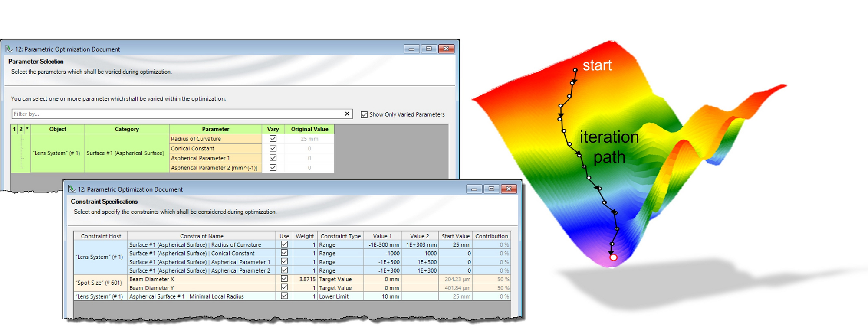Screen dimensions: 868x329
Task: Select 'Beam Diameter Y' constraint name
Action: tap(202, 288)
